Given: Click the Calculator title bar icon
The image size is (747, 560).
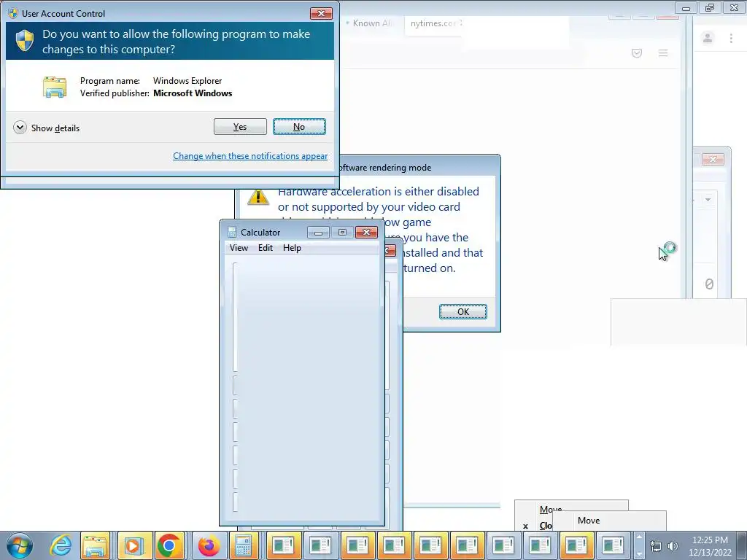Looking at the screenshot, I should click(x=232, y=232).
